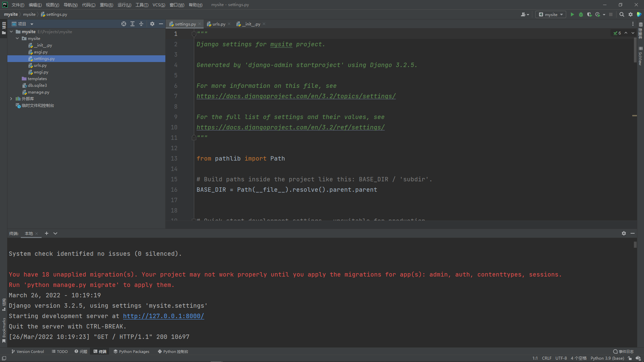Collapse the inner mysite package folder
Image resolution: width=644 pixels, height=362 pixels.
[x=17, y=38]
